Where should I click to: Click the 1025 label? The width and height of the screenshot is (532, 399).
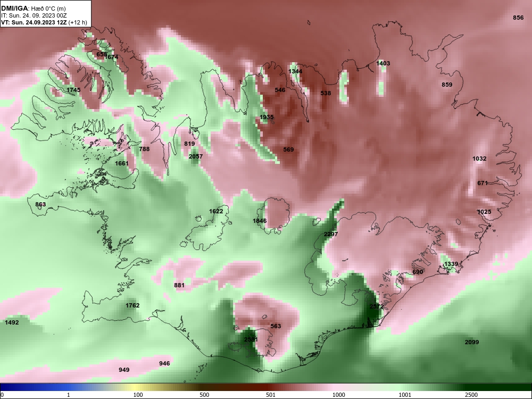[484, 212]
